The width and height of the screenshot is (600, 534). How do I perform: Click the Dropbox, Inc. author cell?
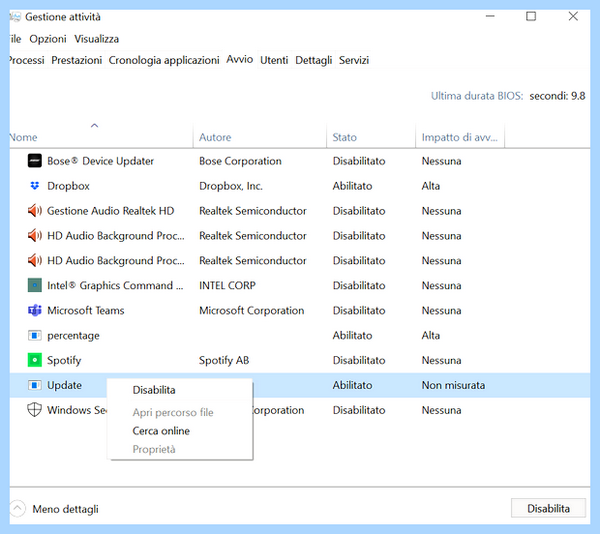[231, 186]
